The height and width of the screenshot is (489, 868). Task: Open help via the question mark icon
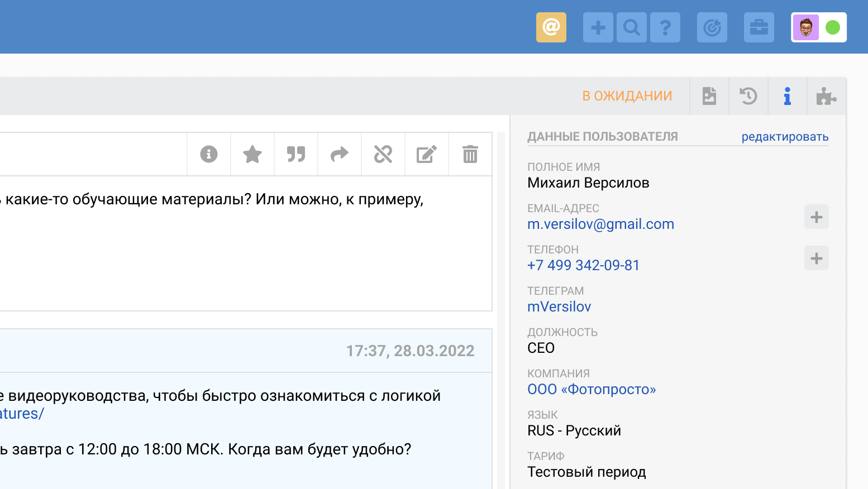point(665,27)
